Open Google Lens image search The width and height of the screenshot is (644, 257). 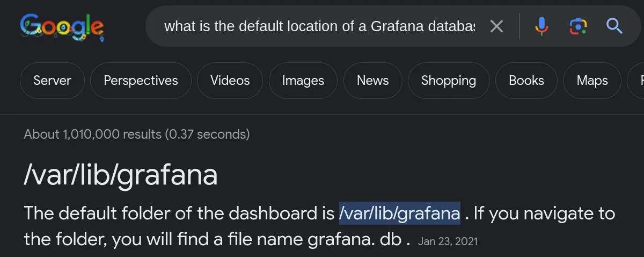tap(578, 26)
